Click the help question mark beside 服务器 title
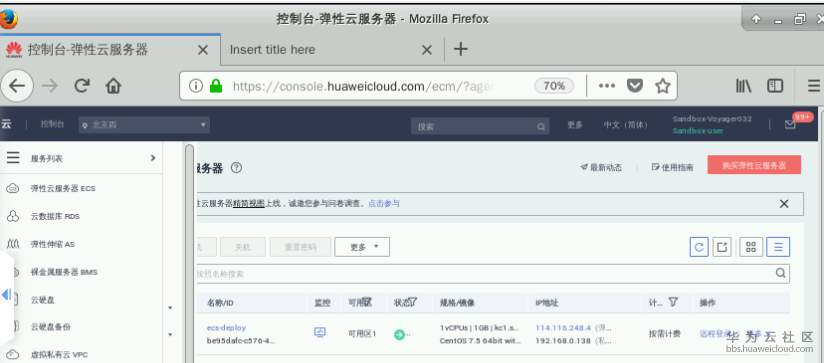This screenshot has width=824, height=363. point(236,168)
